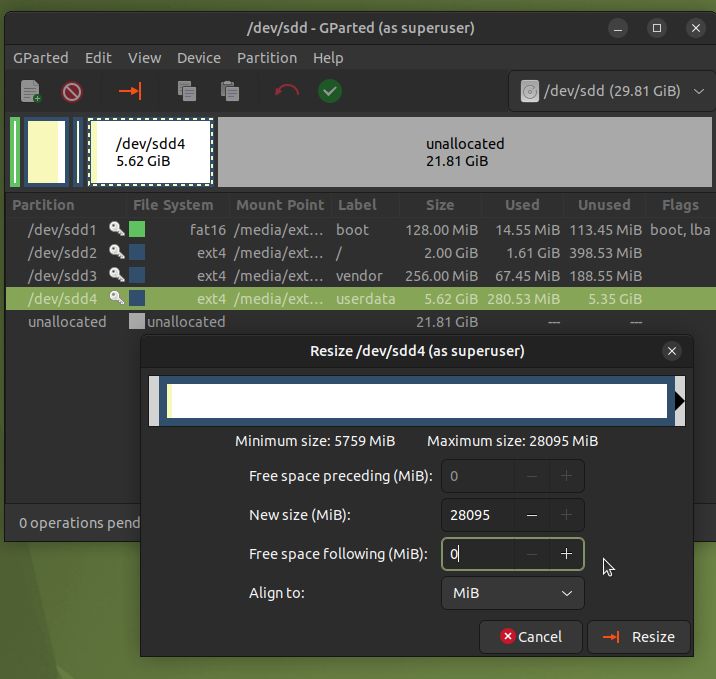Screen dimensions: 716x679
Task: Select the green boot partition in disk map
Action: [15, 152]
